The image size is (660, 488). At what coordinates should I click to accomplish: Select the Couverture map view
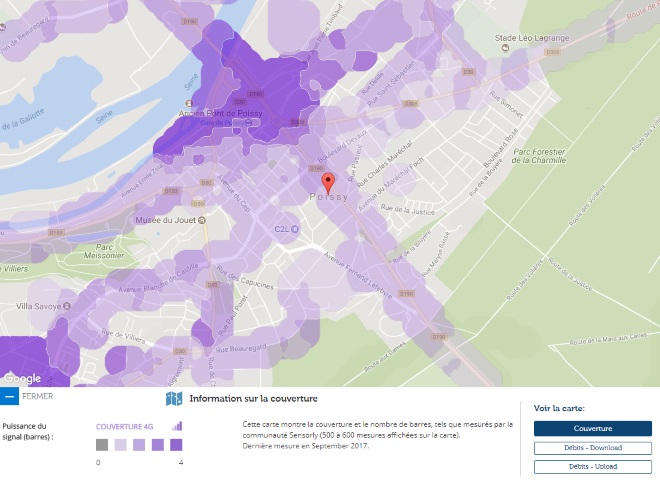592,428
